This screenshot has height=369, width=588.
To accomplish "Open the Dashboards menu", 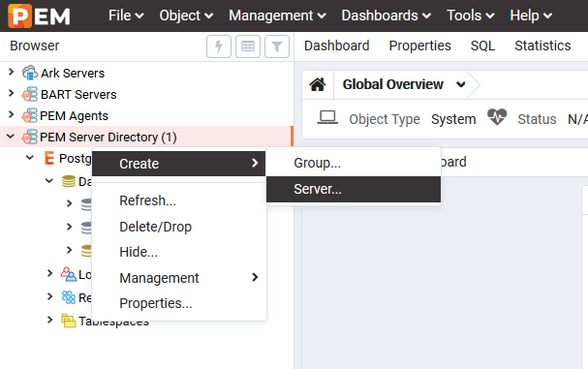I will (x=387, y=15).
